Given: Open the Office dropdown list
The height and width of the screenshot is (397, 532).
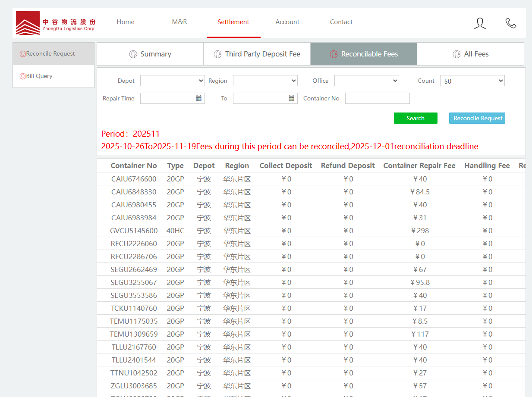Looking at the screenshot, I should 366,81.
